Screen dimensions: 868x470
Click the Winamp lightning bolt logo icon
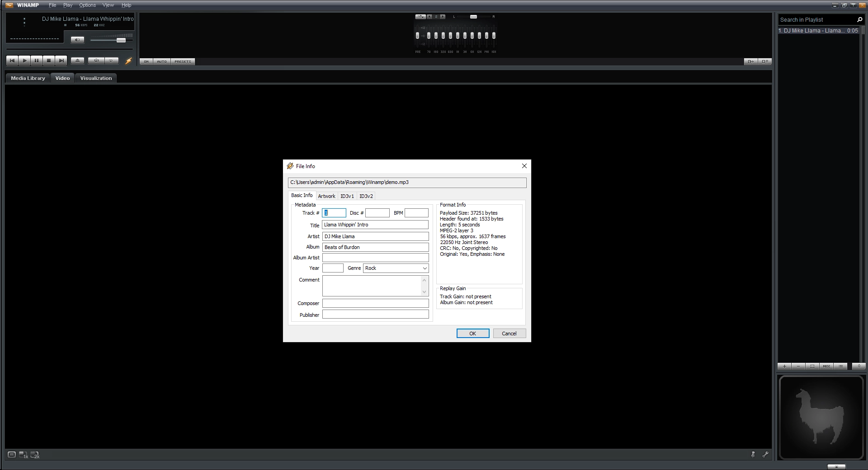(129, 61)
